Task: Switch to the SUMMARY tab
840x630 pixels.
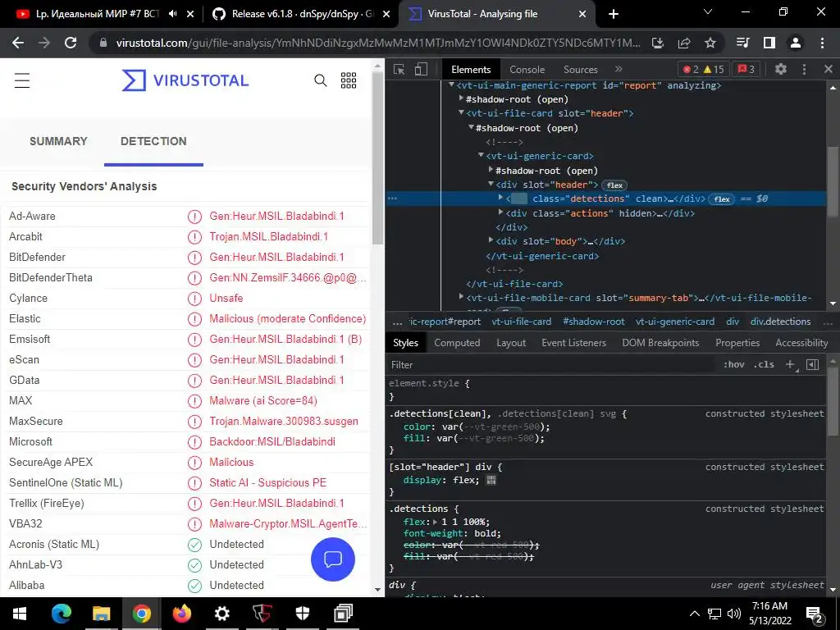Action: 58,141
